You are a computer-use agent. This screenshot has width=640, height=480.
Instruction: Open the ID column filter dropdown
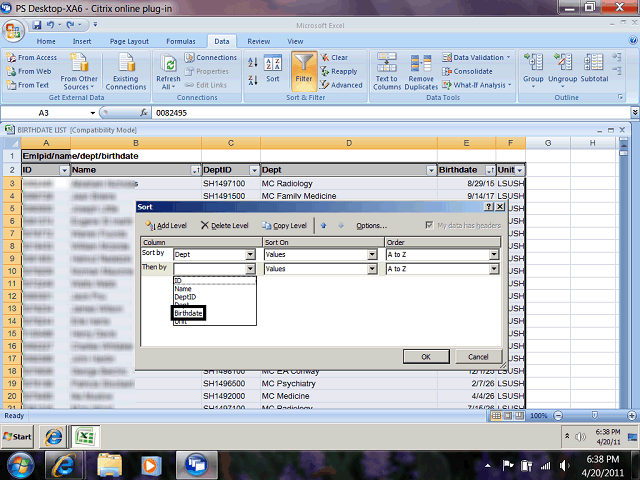coord(64,170)
